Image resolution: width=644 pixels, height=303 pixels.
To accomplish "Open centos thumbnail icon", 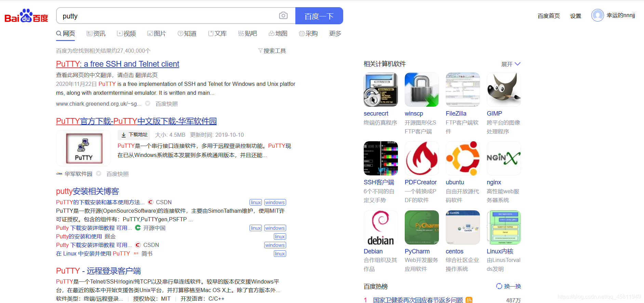I will point(462,227).
